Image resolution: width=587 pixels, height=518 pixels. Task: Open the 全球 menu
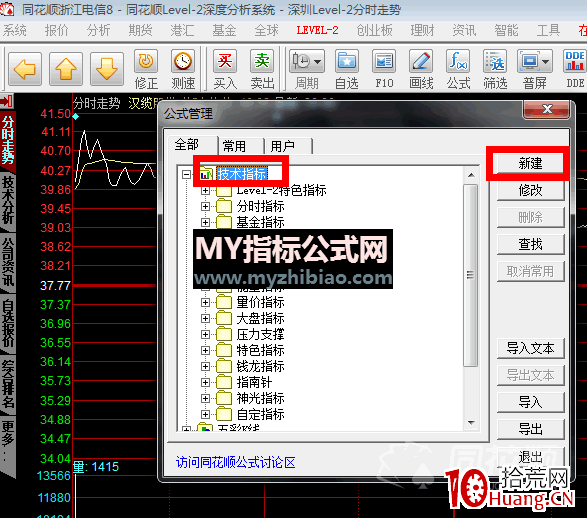tap(266, 30)
